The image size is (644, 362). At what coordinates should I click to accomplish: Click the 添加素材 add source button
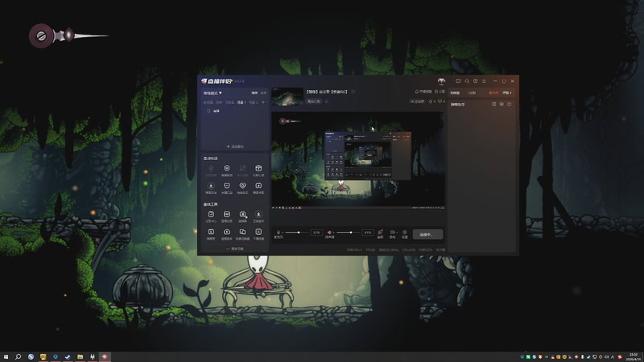(234, 146)
